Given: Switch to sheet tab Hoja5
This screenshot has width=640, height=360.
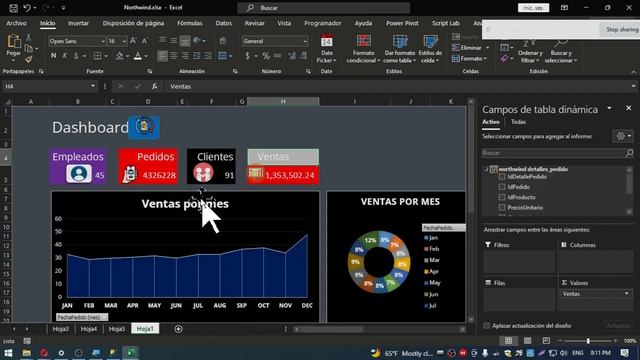Looking at the screenshot, I should pyautogui.click(x=117, y=329).
